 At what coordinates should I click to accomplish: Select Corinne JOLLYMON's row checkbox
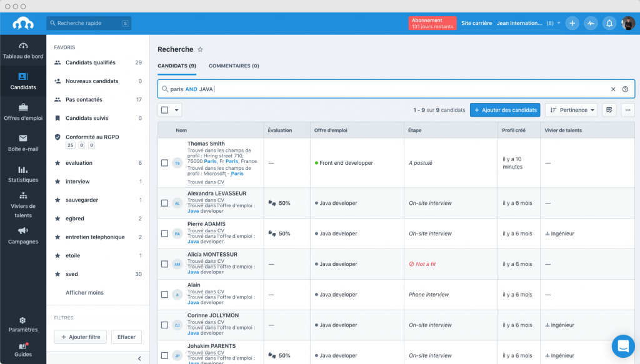164,325
